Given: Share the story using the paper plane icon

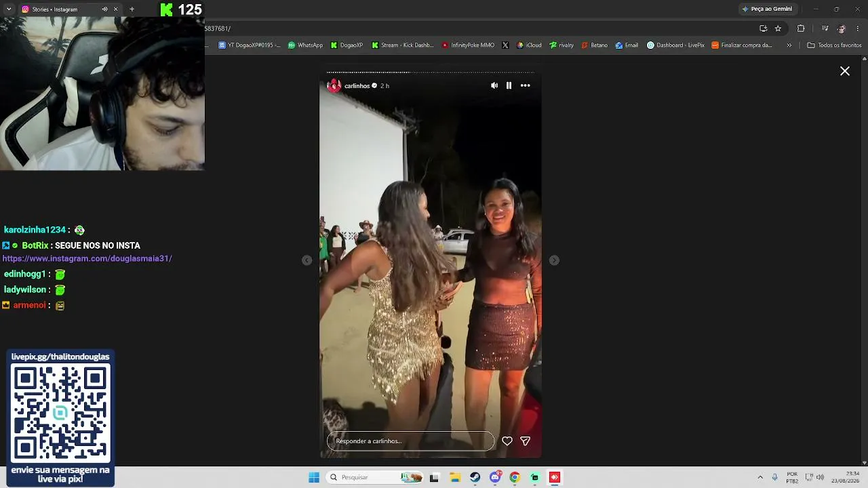Looking at the screenshot, I should tap(525, 441).
